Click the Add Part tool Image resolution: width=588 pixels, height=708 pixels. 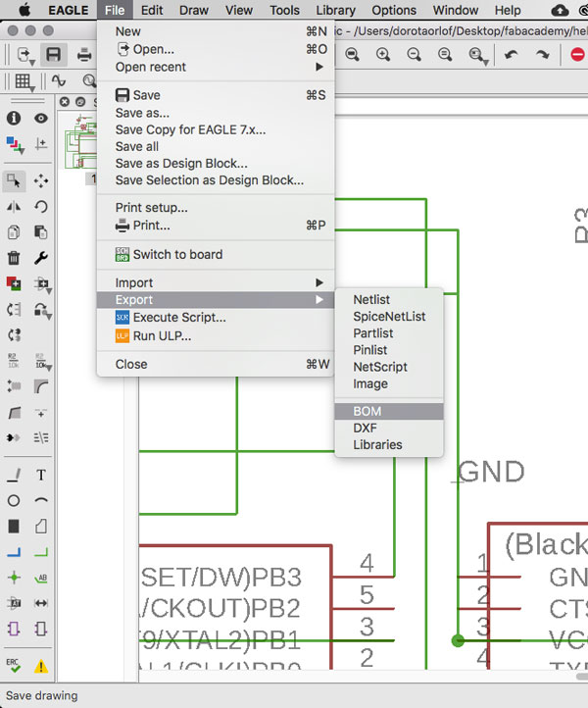14,283
